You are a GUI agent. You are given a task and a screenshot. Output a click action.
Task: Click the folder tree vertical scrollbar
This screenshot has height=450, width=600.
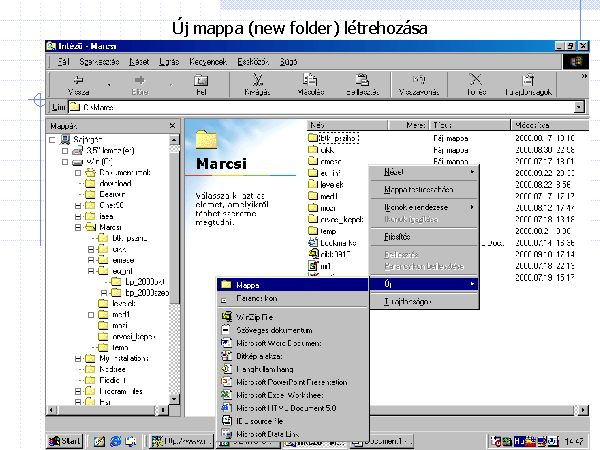click(x=174, y=250)
